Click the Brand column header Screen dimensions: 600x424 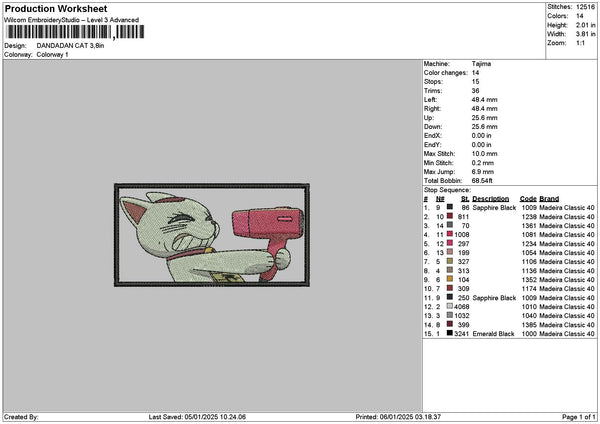point(549,199)
